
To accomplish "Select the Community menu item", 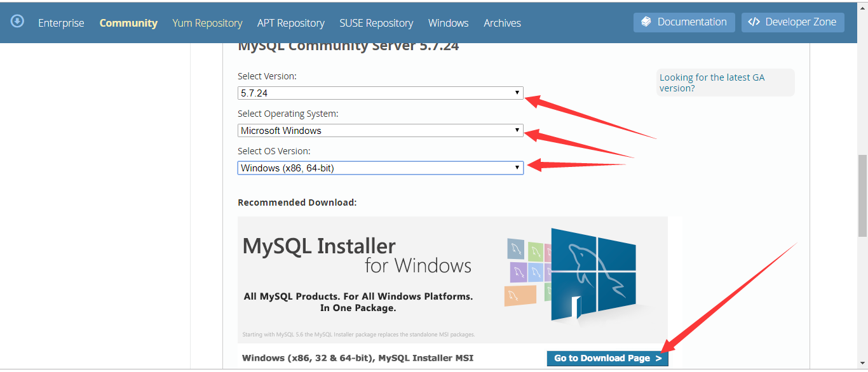I will point(128,22).
